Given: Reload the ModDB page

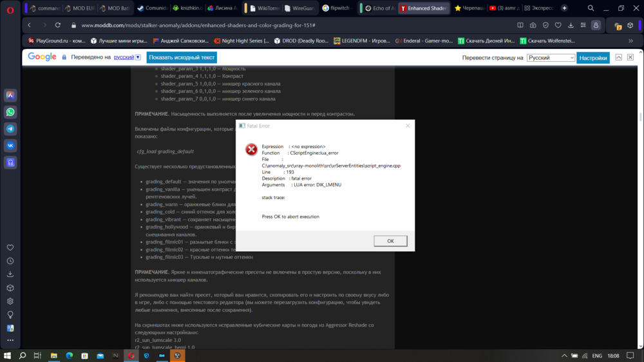Looking at the screenshot, I should click(58, 25).
